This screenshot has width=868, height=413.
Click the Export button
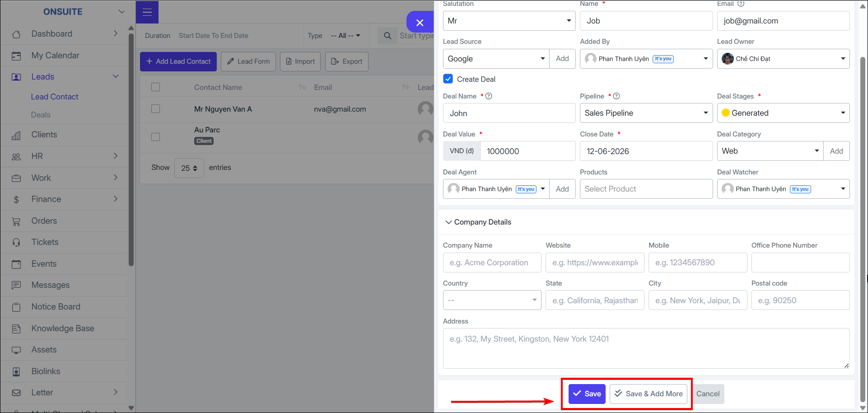(x=347, y=61)
